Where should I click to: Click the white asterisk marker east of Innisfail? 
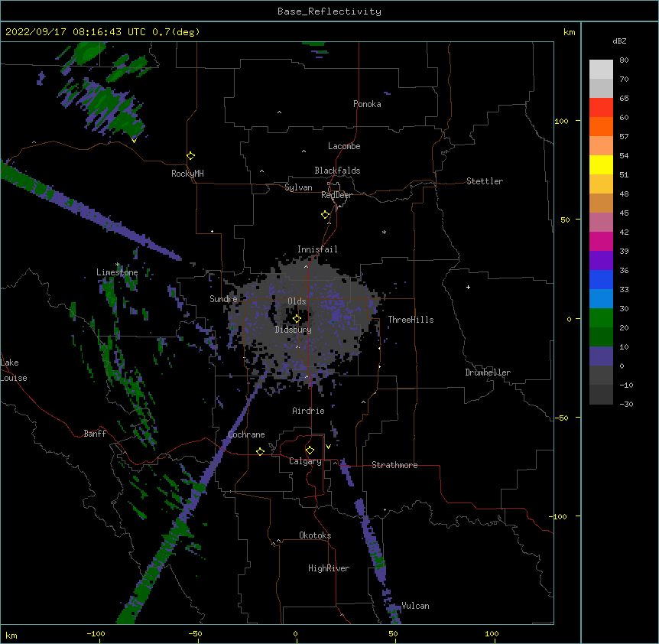tap(384, 232)
